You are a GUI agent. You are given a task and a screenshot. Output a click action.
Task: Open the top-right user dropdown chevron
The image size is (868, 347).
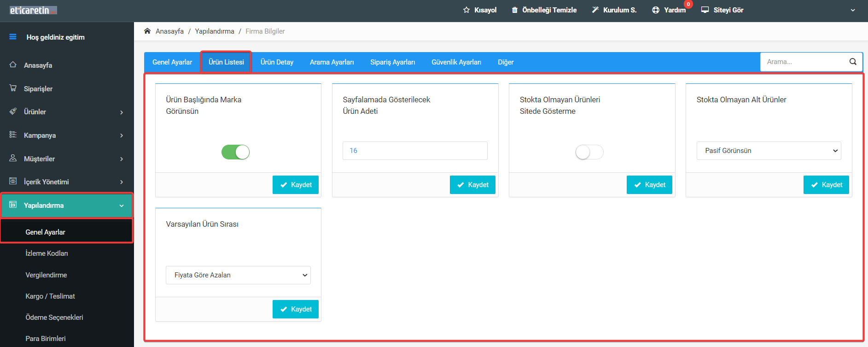point(853,10)
